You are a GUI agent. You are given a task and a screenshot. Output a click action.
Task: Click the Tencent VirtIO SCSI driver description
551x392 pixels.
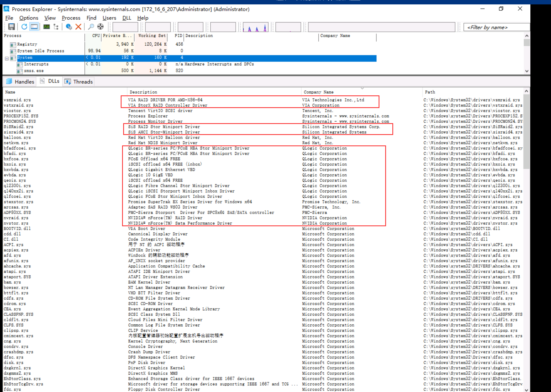click(160, 111)
